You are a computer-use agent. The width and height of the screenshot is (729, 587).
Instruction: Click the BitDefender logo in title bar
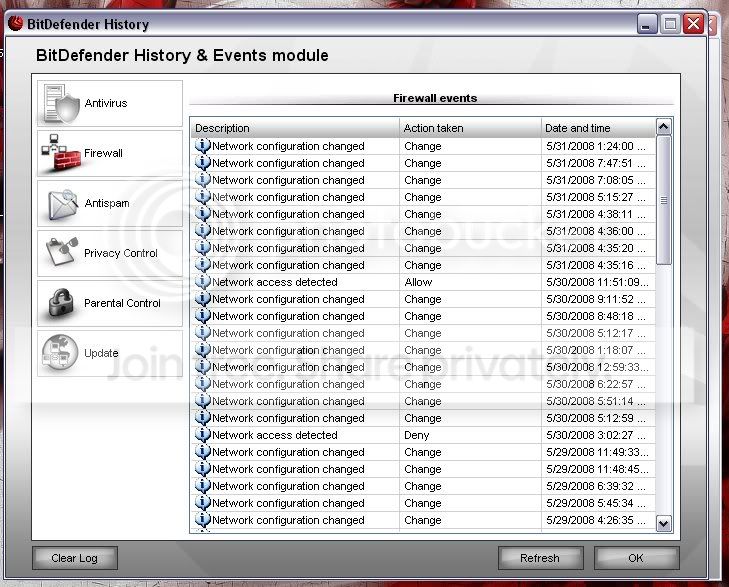[x=15, y=23]
